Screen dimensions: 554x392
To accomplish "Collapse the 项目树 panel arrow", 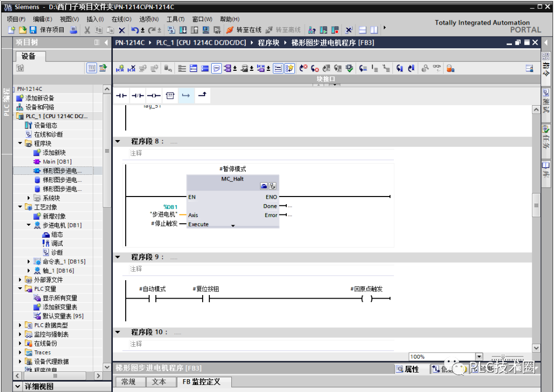I will [106, 43].
